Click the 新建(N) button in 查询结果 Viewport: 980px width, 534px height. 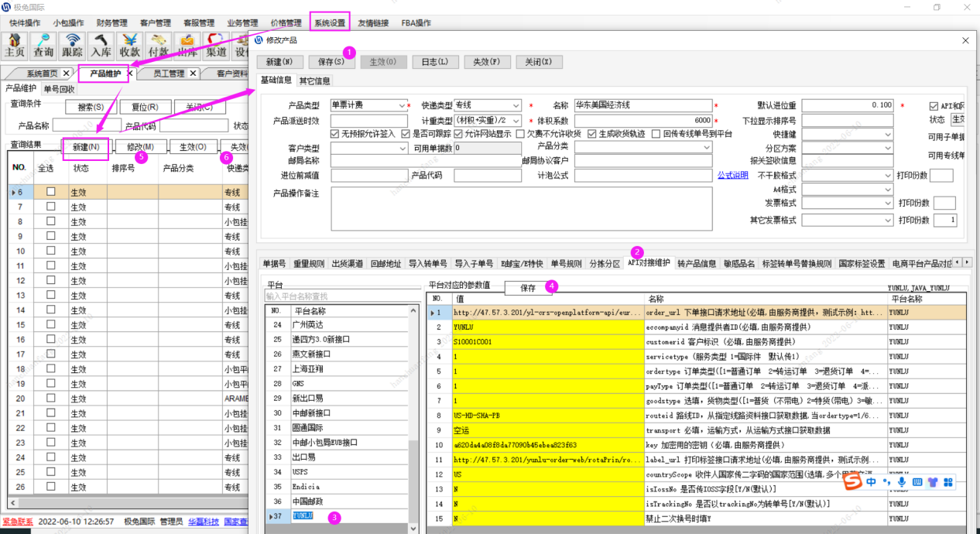pos(86,147)
